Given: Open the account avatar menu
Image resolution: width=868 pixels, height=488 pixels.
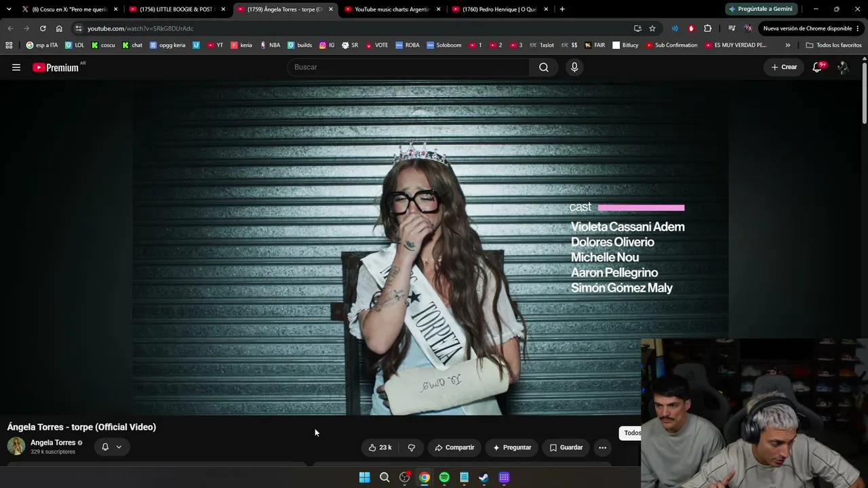Looking at the screenshot, I should coord(843,67).
